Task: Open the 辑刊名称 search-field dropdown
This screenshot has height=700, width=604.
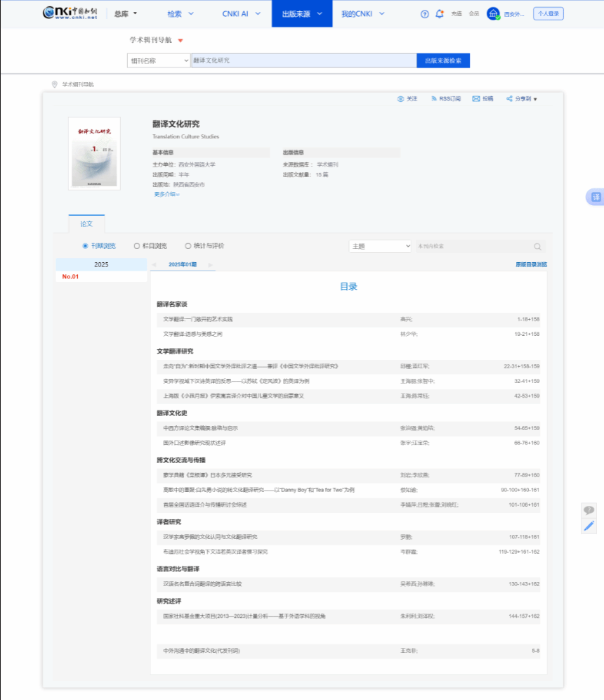Action: (159, 60)
